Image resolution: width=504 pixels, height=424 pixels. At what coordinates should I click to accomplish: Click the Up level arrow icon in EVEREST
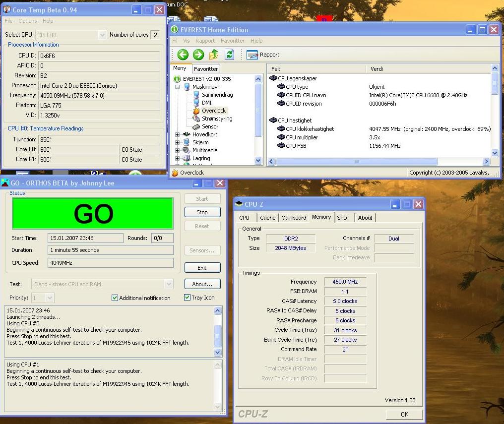point(214,55)
